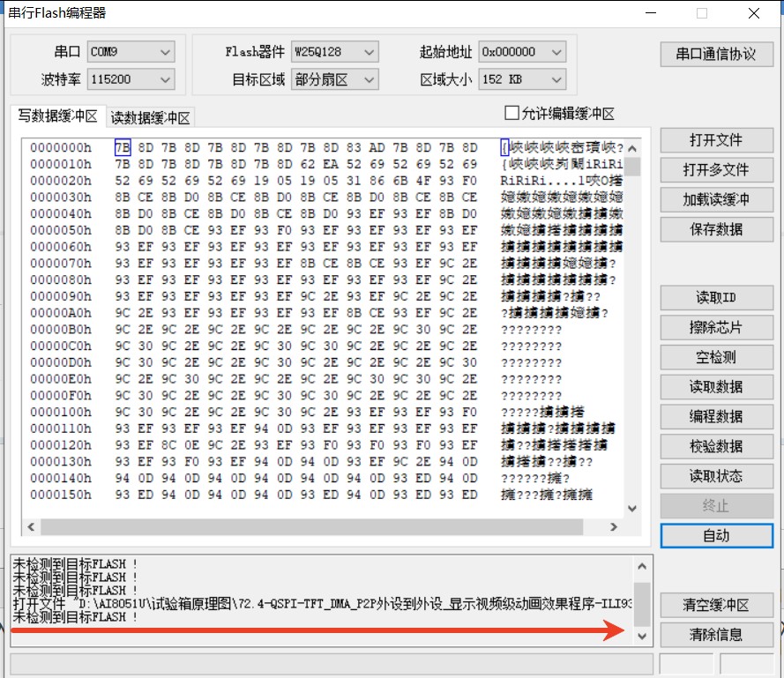Open the 目标区域 部分扇区 dropdown
The height and width of the screenshot is (678, 784).
(334, 79)
